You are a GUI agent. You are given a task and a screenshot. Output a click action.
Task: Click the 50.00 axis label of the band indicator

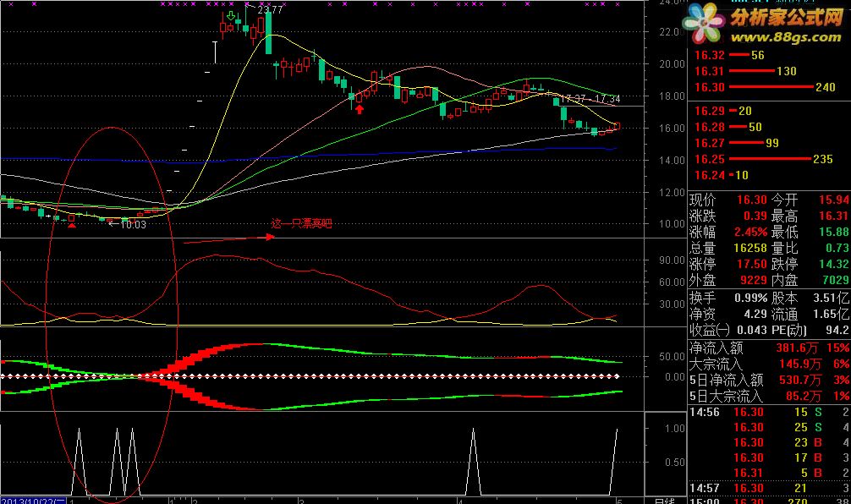point(672,356)
